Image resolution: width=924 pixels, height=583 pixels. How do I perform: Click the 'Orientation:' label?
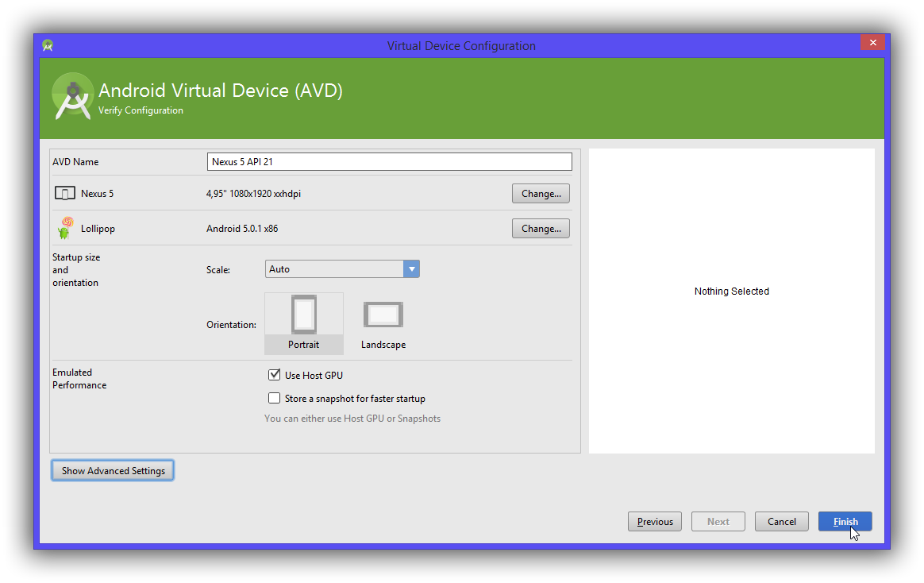coord(231,325)
